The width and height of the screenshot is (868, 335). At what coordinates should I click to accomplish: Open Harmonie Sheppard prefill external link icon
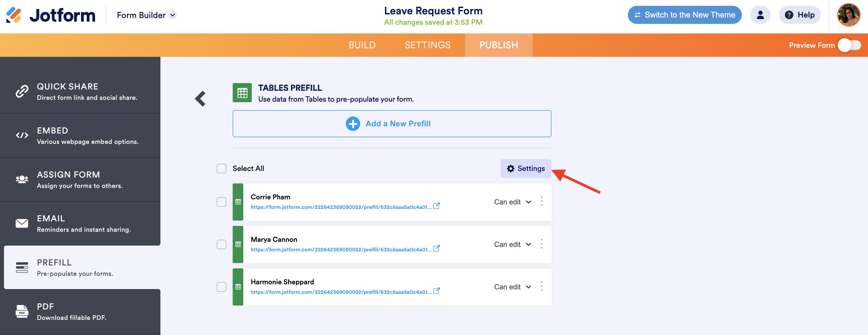(x=436, y=291)
